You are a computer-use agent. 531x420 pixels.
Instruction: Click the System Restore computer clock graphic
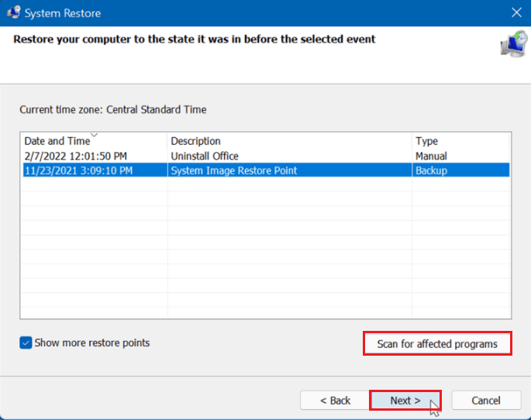point(514,43)
